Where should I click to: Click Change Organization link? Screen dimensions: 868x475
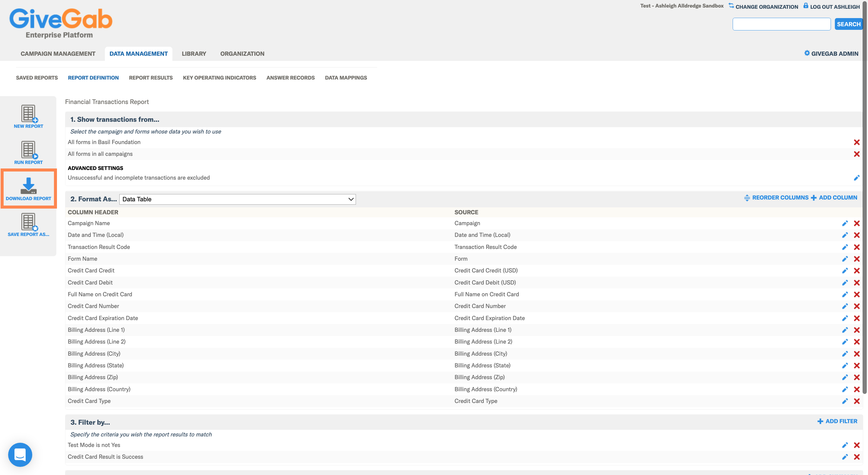763,6
